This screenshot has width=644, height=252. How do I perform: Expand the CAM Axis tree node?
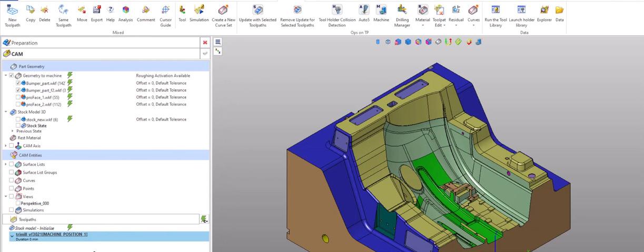6,146
